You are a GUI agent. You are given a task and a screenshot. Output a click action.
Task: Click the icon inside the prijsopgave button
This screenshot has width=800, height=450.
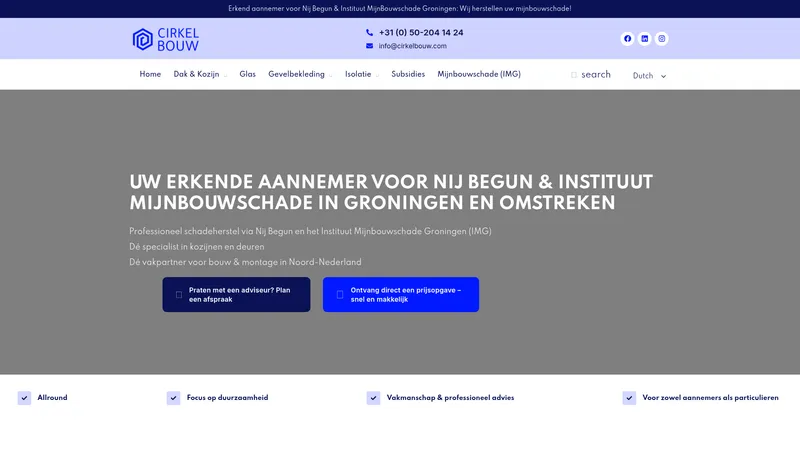[340, 294]
